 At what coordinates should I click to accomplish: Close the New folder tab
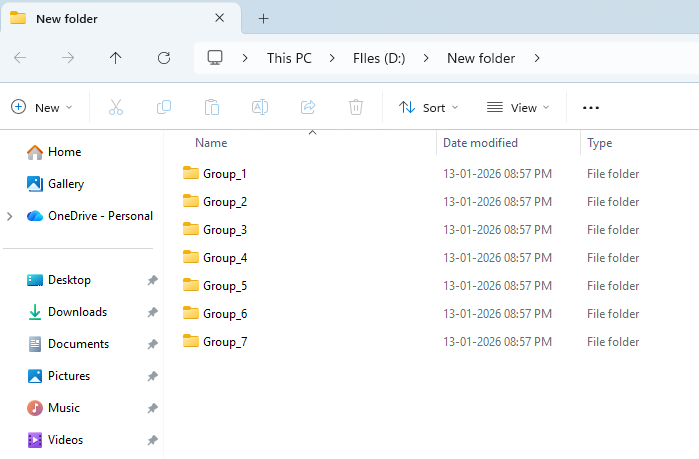click(x=219, y=18)
